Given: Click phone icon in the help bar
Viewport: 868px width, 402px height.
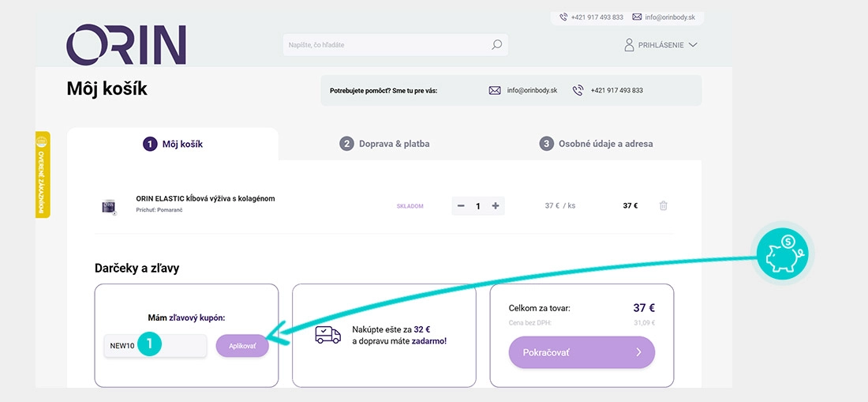Looking at the screenshot, I should pyautogui.click(x=578, y=90).
